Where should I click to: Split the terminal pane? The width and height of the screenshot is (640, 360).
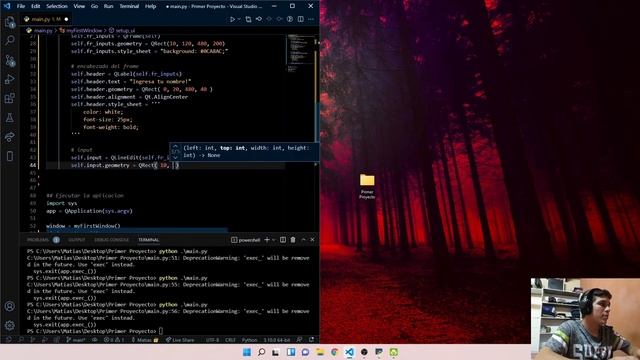click(x=283, y=240)
